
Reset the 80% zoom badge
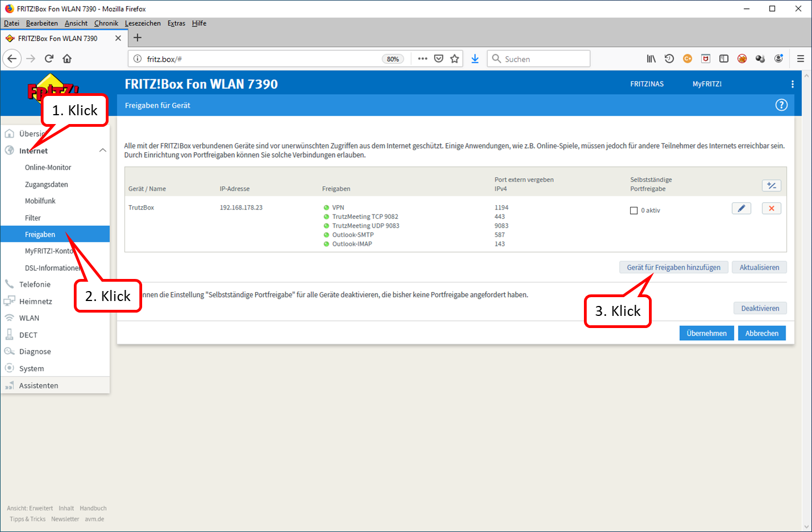click(393, 59)
